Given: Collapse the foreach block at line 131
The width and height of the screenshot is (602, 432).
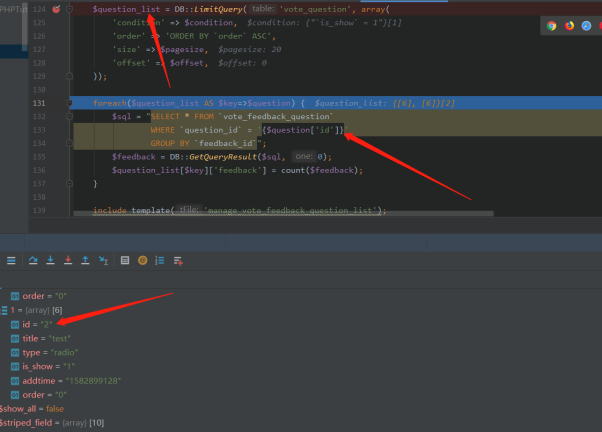Looking at the screenshot, I should pos(69,103).
